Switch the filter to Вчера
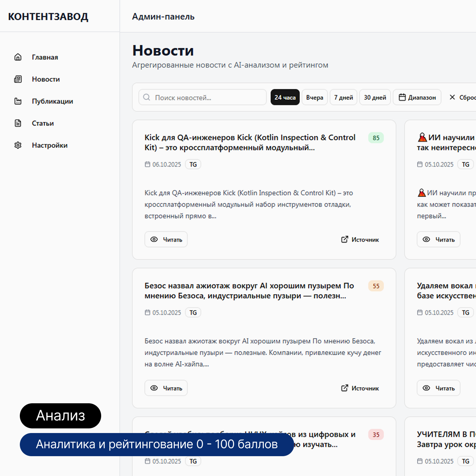476x476 pixels. [314, 97]
